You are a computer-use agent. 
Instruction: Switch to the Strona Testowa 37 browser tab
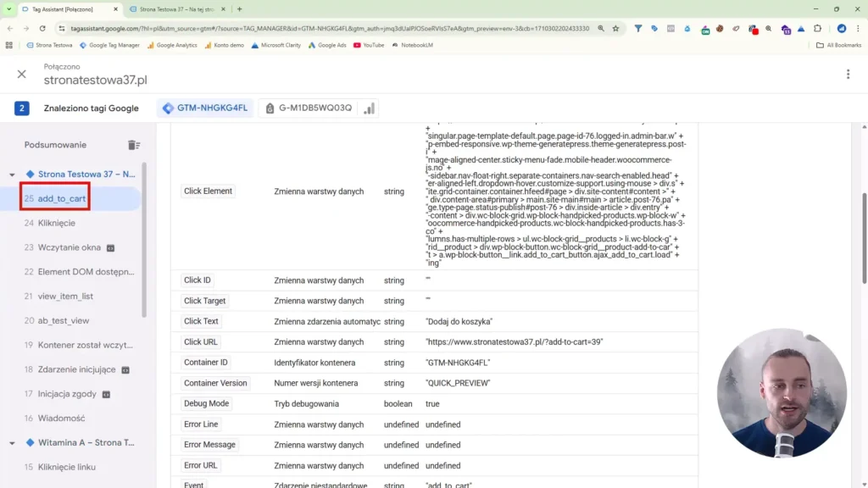click(176, 9)
